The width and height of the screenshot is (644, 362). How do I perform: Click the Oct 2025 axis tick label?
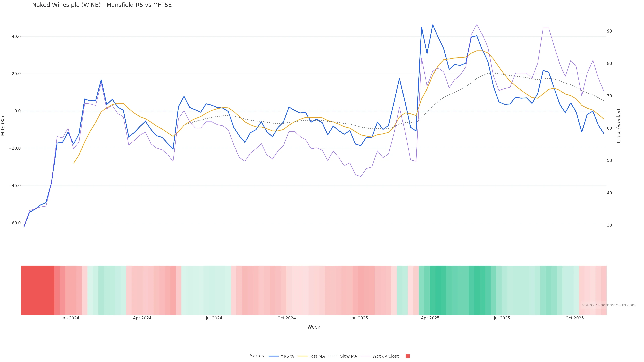pyautogui.click(x=575, y=318)
